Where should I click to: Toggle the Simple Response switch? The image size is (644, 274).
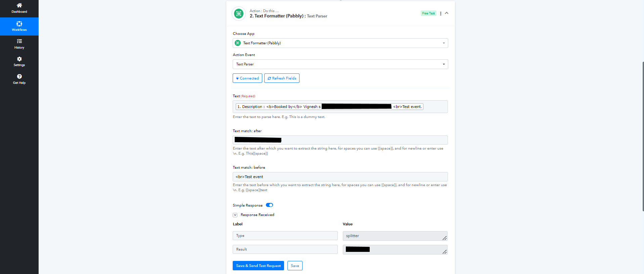coord(269,205)
